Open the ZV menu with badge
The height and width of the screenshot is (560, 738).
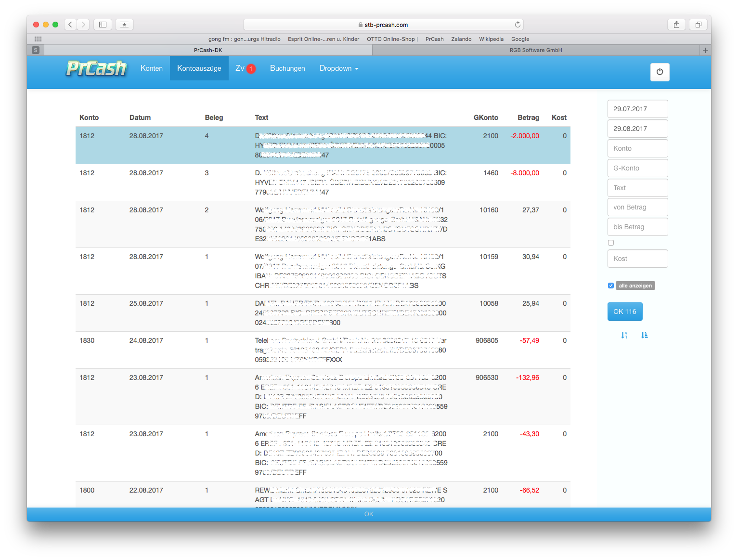[245, 68]
